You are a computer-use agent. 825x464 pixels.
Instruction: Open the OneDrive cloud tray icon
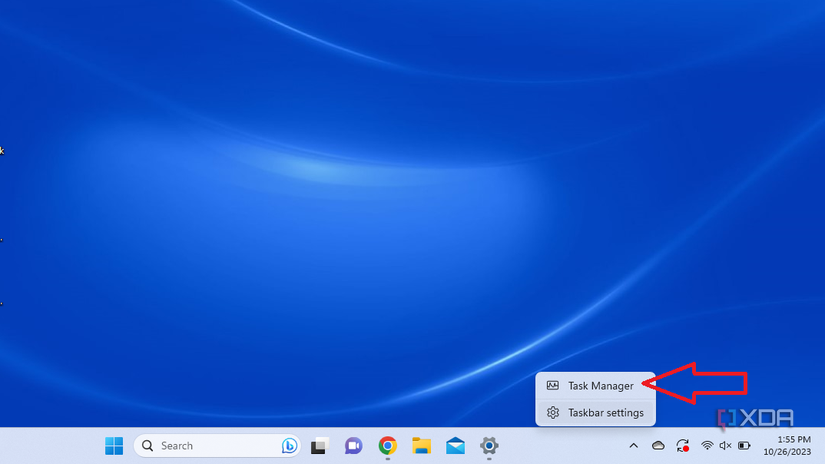(658, 446)
